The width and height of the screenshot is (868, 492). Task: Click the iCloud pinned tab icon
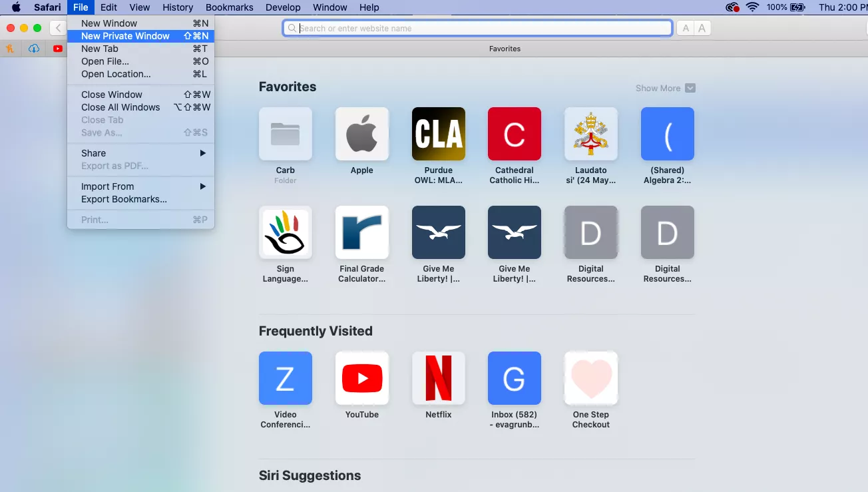click(x=34, y=49)
